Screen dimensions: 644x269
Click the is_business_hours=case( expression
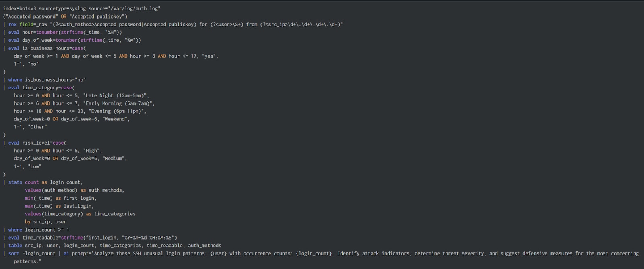pos(54,48)
